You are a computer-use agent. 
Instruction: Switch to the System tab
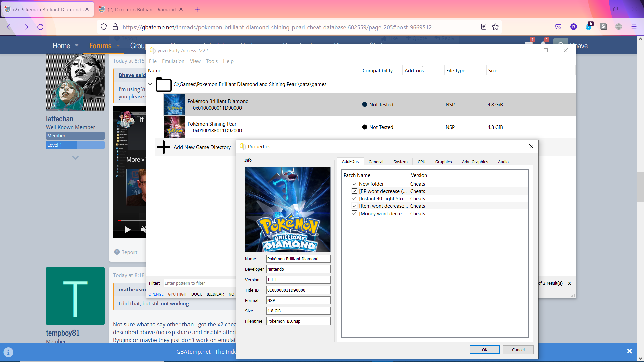400,162
